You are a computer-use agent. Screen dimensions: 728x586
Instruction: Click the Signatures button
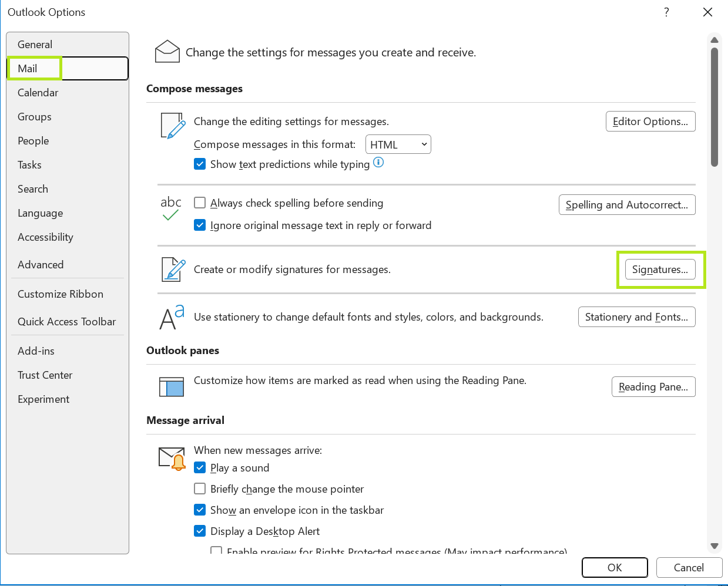[660, 270]
